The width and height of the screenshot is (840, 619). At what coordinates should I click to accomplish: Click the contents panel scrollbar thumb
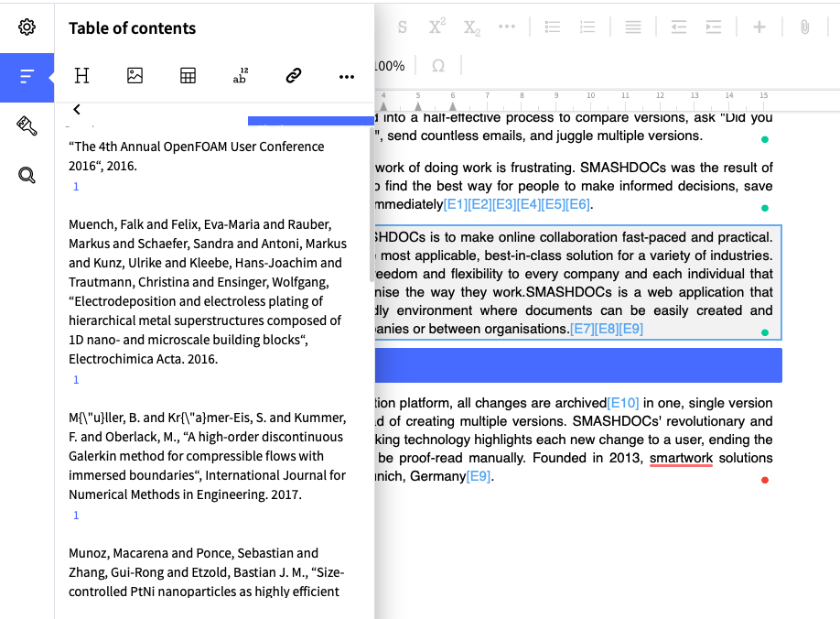click(372, 203)
